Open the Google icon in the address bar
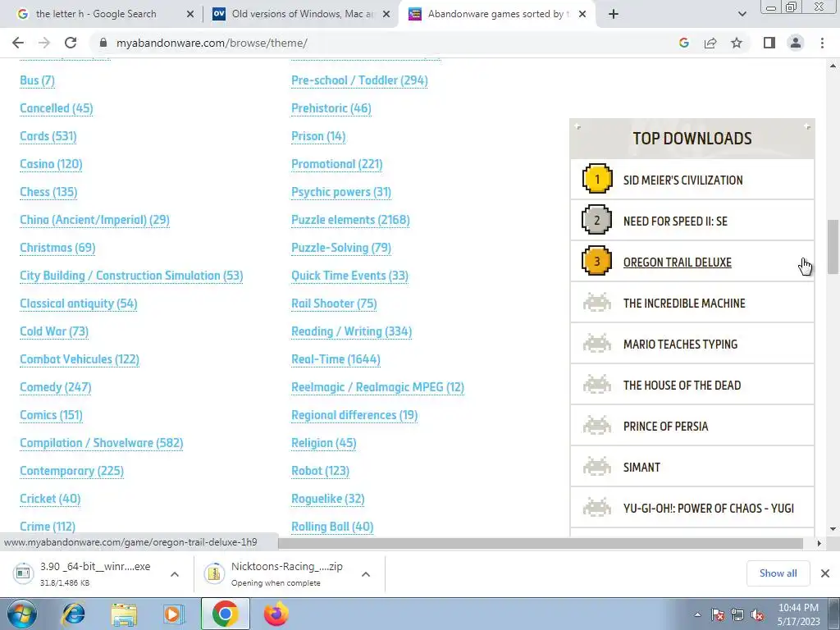Image resolution: width=840 pixels, height=630 pixels. [x=683, y=43]
